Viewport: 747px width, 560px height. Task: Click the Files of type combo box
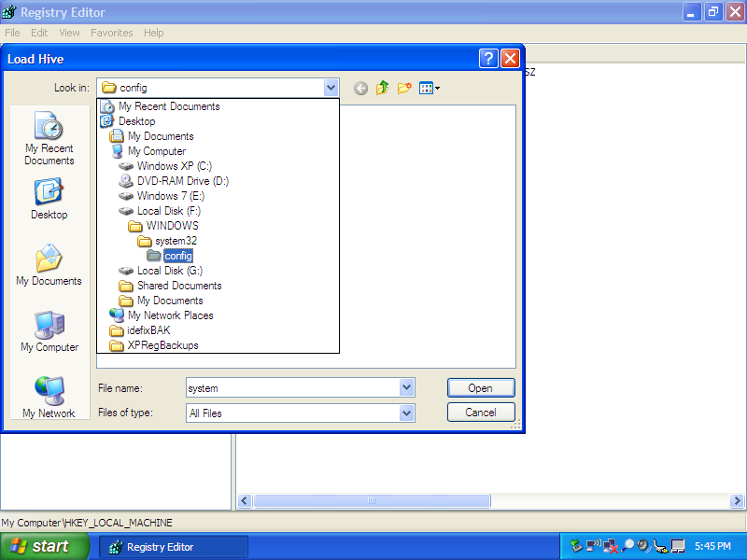click(301, 413)
